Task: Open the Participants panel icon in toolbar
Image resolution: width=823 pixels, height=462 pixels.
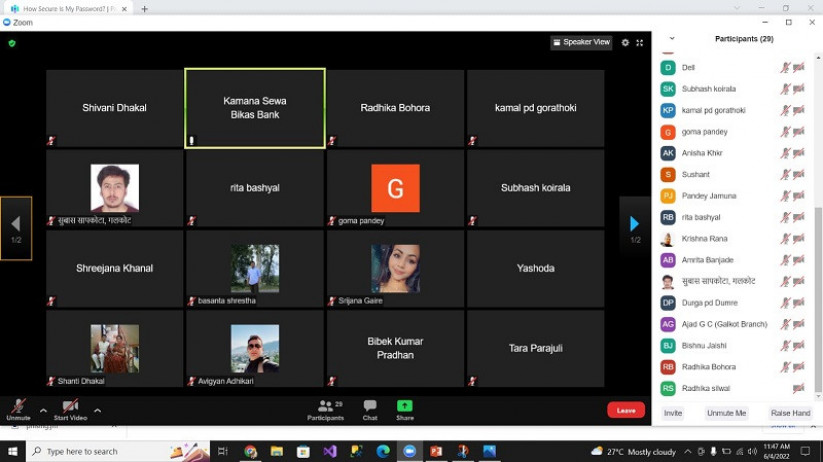Action: (325, 409)
